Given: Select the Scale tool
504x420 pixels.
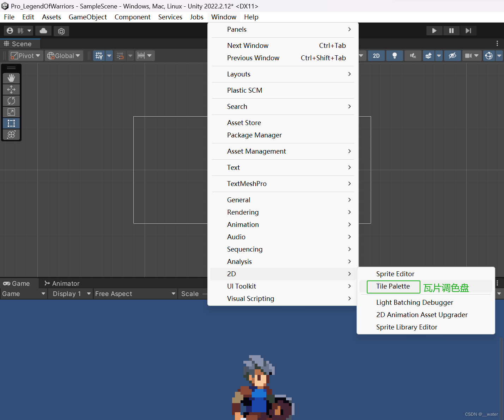Looking at the screenshot, I should pos(11,112).
